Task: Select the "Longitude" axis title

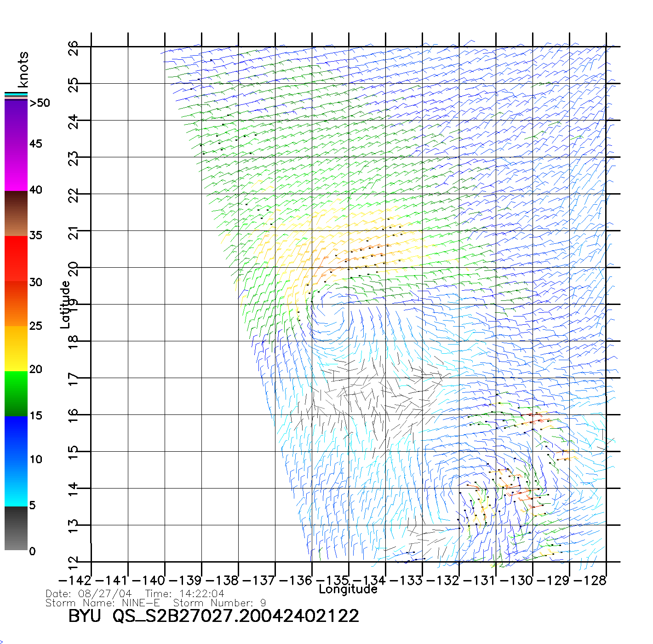Action: [348, 589]
